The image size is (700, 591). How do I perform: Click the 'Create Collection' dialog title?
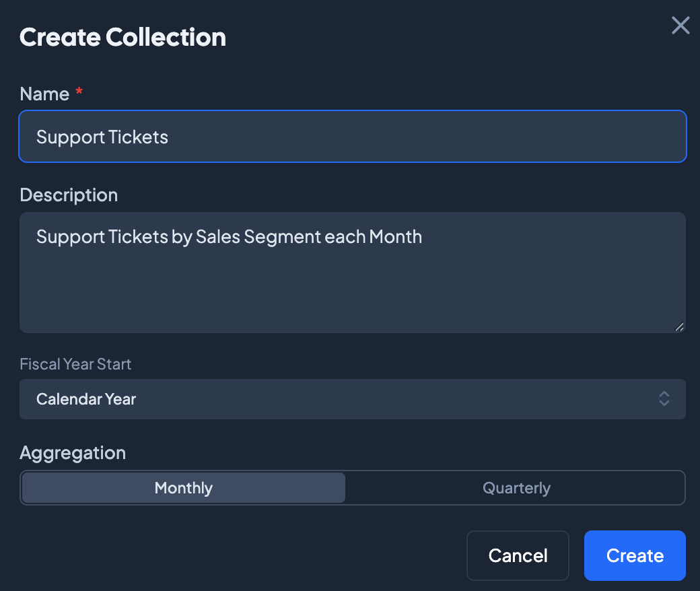click(x=123, y=37)
